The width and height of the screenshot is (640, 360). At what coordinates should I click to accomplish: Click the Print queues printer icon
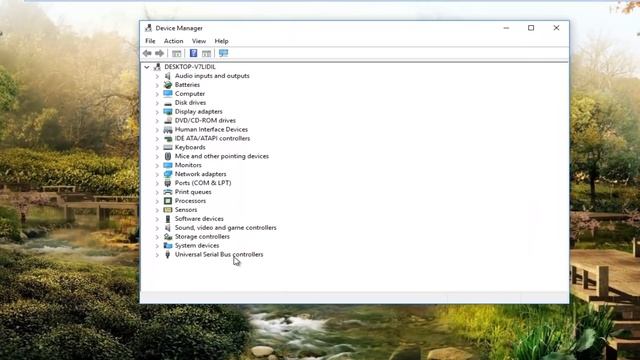tap(168, 192)
